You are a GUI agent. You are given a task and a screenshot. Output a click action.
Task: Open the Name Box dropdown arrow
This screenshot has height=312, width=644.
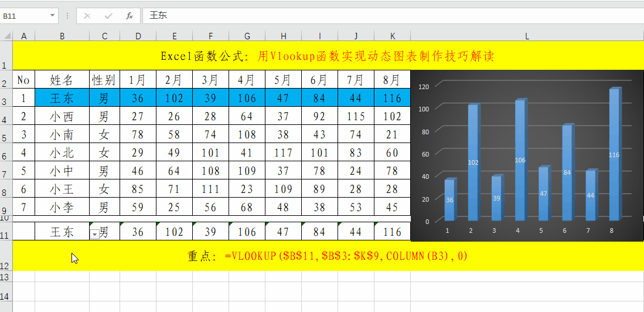click(x=52, y=16)
